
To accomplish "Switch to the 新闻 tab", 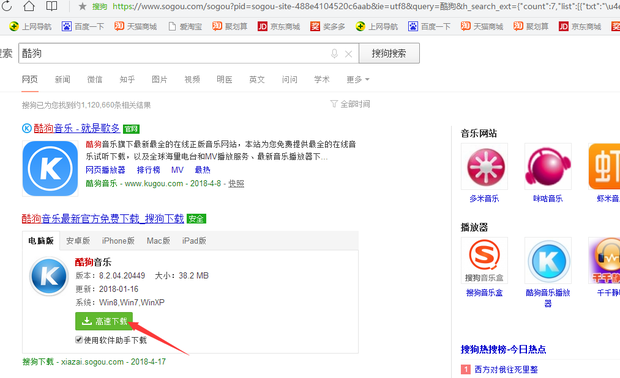I will pos(62,79).
